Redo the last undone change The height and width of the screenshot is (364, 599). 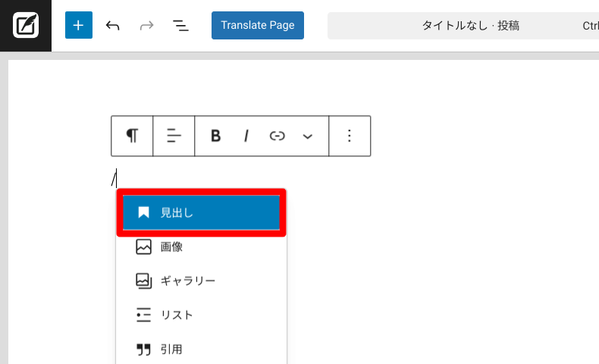146,26
